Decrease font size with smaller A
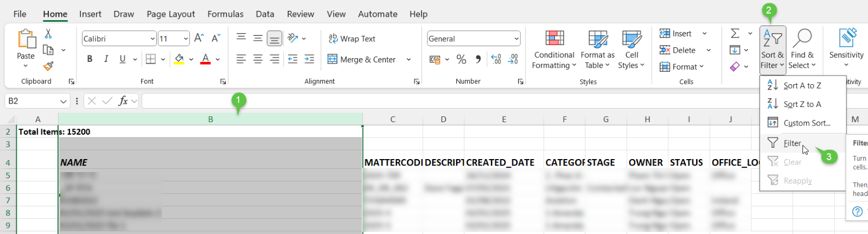Viewport: 868px width, 234px height. 216,38
